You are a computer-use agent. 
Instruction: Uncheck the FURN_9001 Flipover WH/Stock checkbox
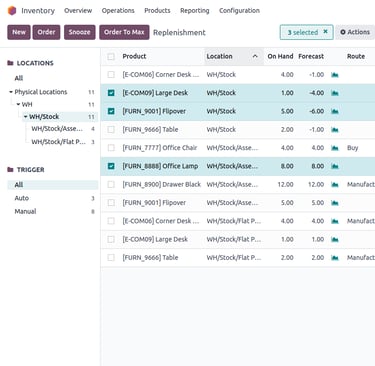(x=111, y=111)
